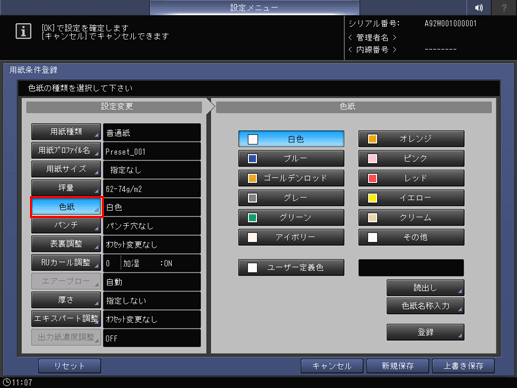The width and height of the screenshot is (517, 388).
Task: Click 指定なし paper size value
Action: coord(152,170)
